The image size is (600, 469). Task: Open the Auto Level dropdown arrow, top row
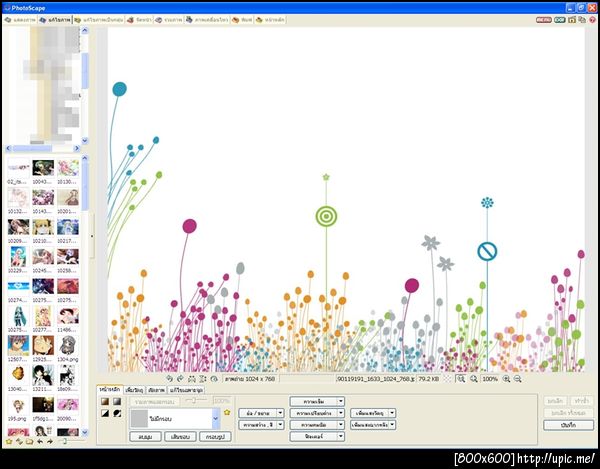tap(341, 401)
